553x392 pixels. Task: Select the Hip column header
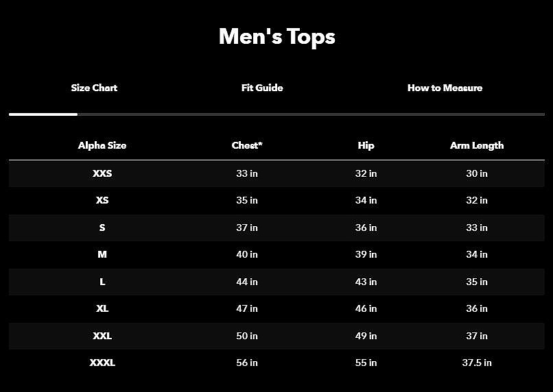(366, 145)
